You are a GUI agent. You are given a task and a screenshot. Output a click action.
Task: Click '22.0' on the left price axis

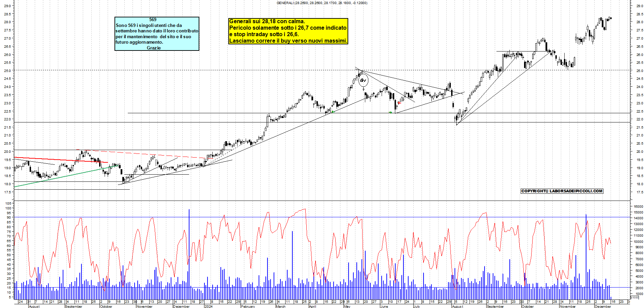(8, 119)
